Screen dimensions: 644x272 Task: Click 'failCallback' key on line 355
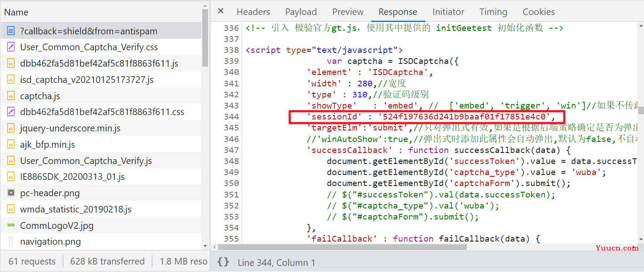coord(342,239)
